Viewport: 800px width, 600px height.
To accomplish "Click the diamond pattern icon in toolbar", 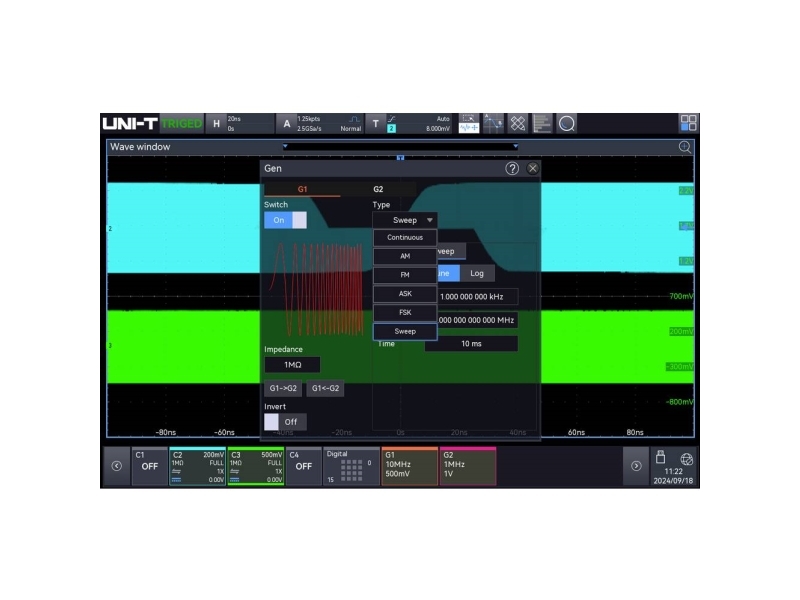I will pyautogui.click(x=518, y=123).
